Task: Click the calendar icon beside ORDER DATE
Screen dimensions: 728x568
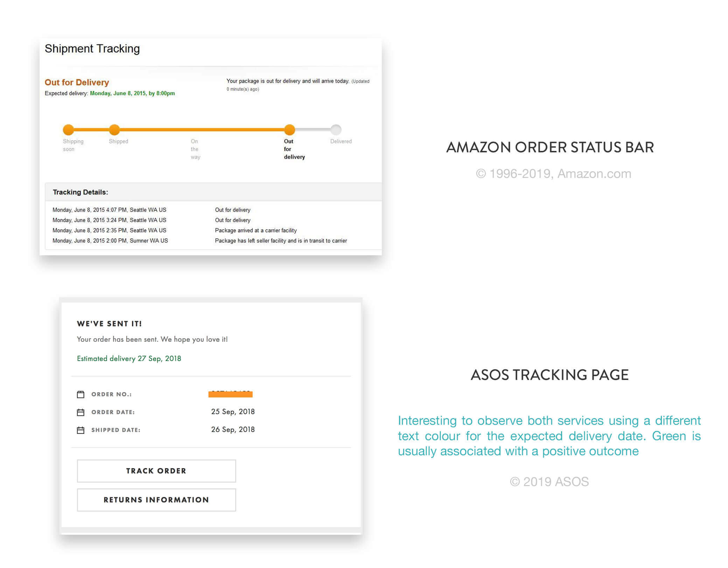Action: 80,412
